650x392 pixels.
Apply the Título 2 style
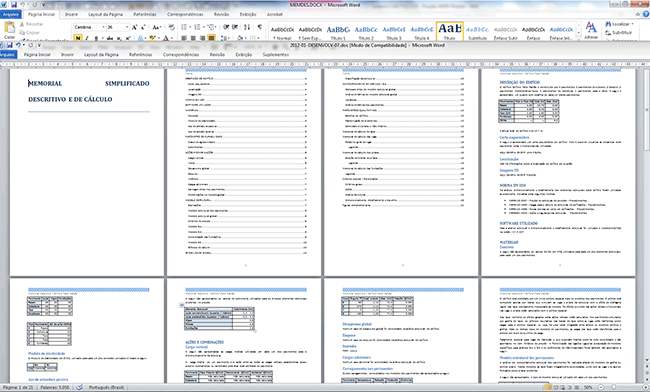click(366, 32)
